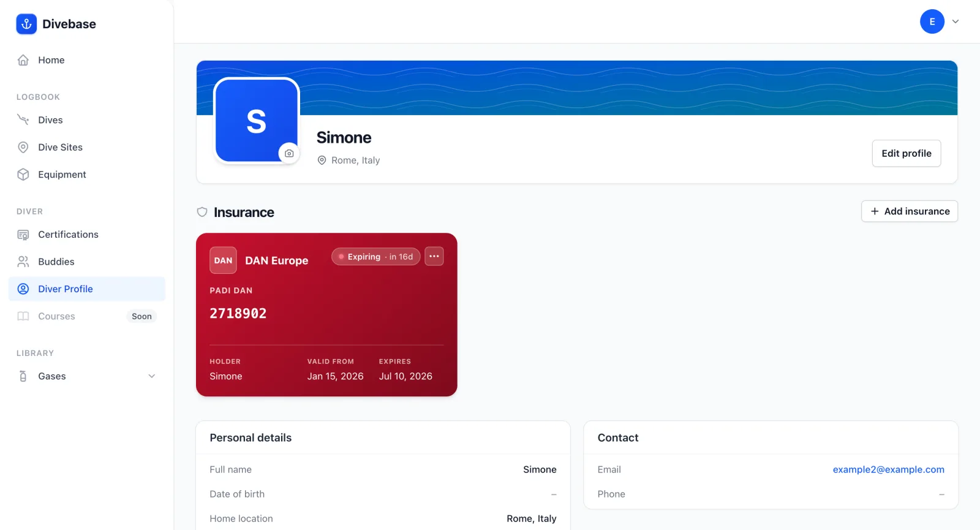
Task: Click the Date of birth label
Action: pyautogui.click(x=237, y=494)
